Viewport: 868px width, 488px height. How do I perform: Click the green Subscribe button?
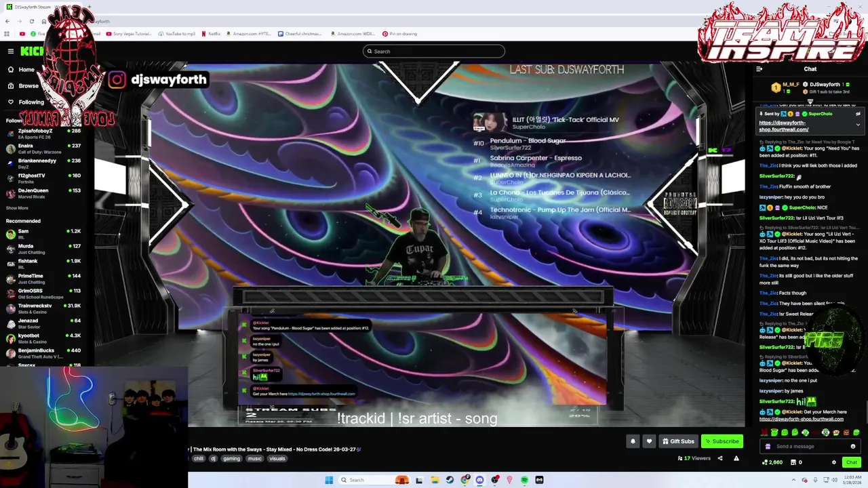pyautogui.click(x=722, y=441)
